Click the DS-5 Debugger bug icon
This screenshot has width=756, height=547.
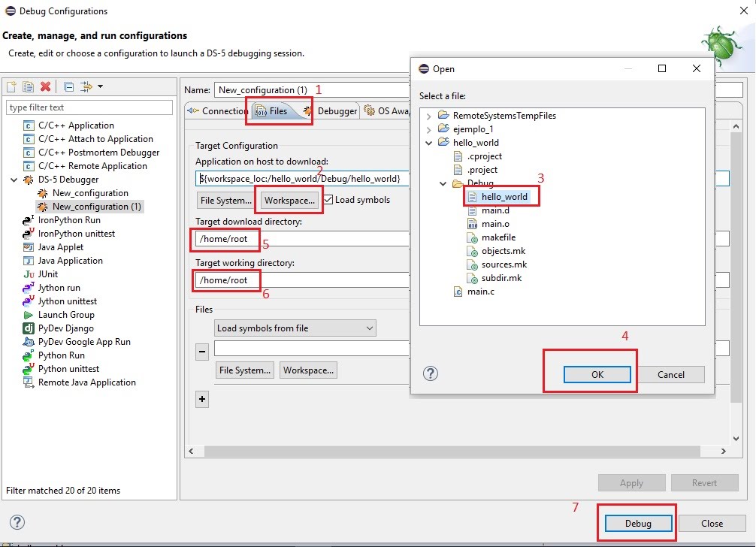pyautogui.click(x=29, y=180)
